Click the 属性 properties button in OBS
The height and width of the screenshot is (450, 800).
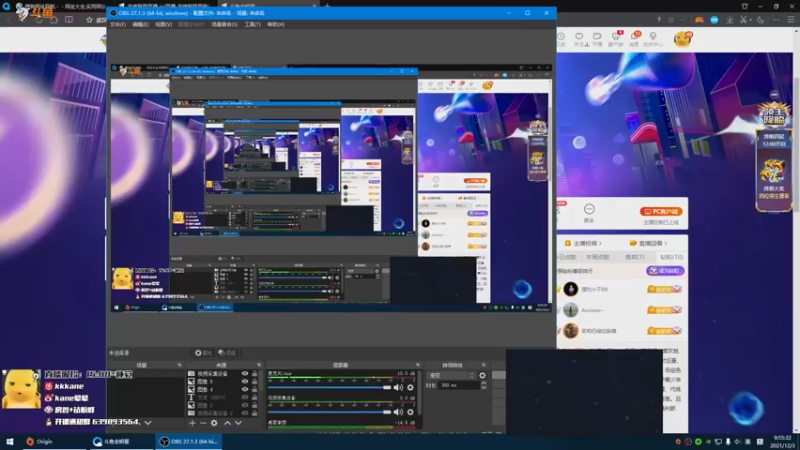pos(203,353)
